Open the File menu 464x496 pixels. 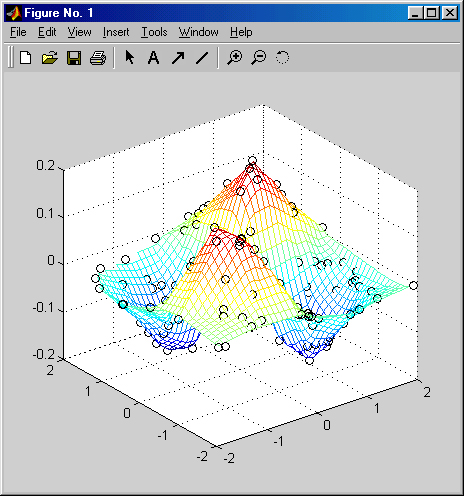pyautogui.click(x=18, y=32)
